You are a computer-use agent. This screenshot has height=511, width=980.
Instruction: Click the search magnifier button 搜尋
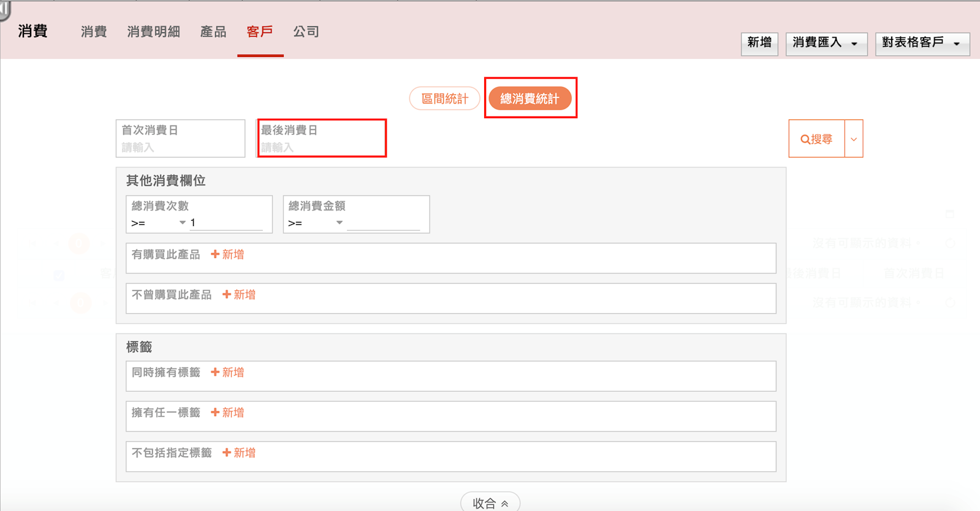coord(816,139)
